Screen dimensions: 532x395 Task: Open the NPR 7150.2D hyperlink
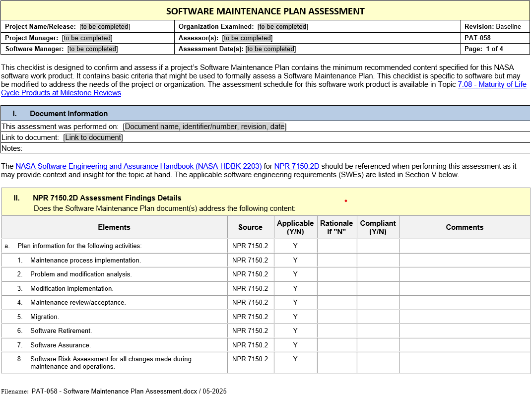[x=296, y=167]
